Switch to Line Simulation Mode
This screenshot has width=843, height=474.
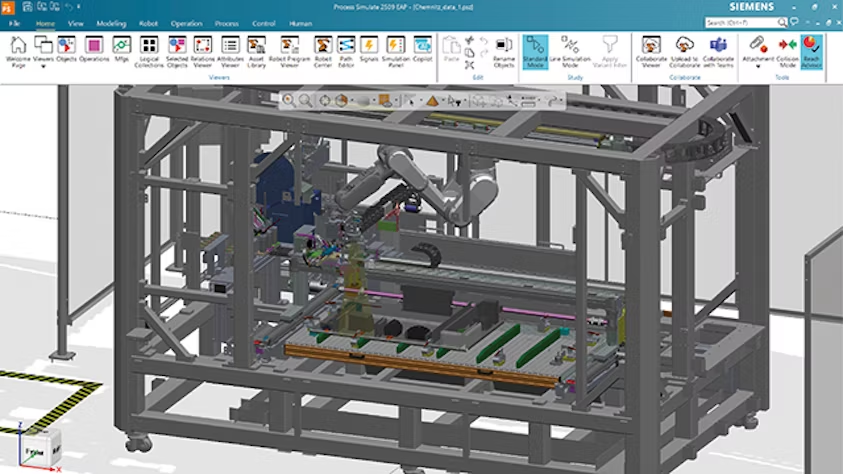tap(570, 50)
